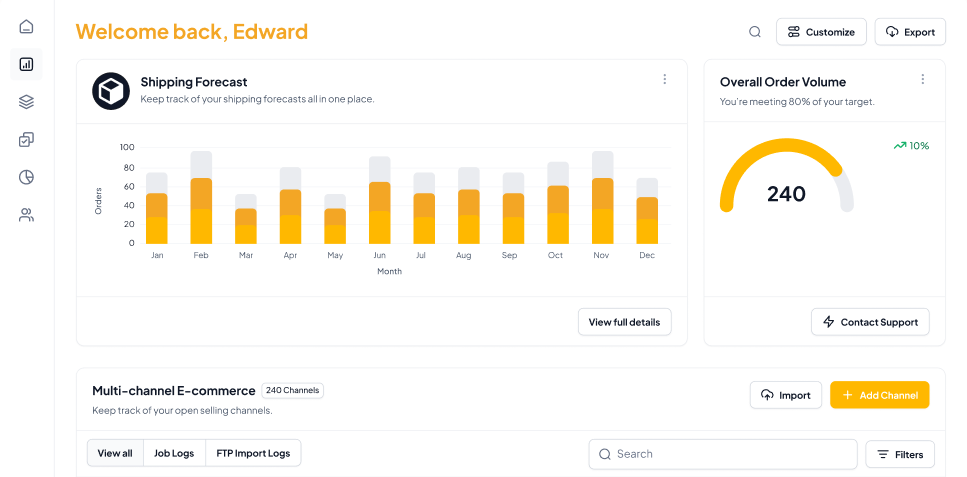The height and width of the screenshot is (477, 967).
Task: Open the pie chart reports sidebar icon
Action: (x=26, y=177)
